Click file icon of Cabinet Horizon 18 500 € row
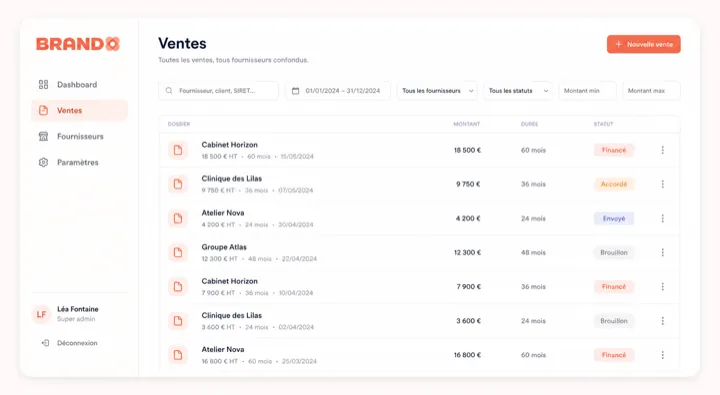Viewport: 720px width, 395px height. (178, 150)
